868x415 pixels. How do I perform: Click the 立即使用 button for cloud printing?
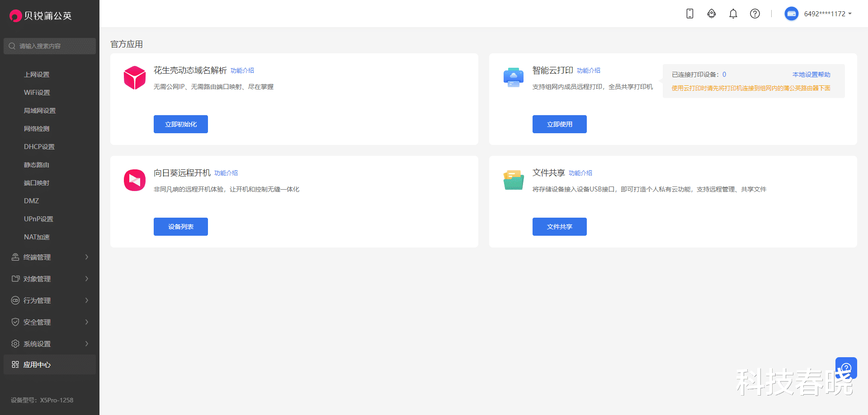(x=560, y=124)
